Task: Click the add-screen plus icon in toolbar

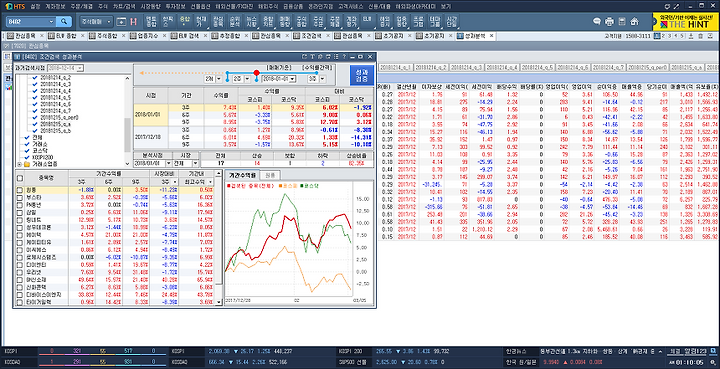Action: [x=121, y=22]
